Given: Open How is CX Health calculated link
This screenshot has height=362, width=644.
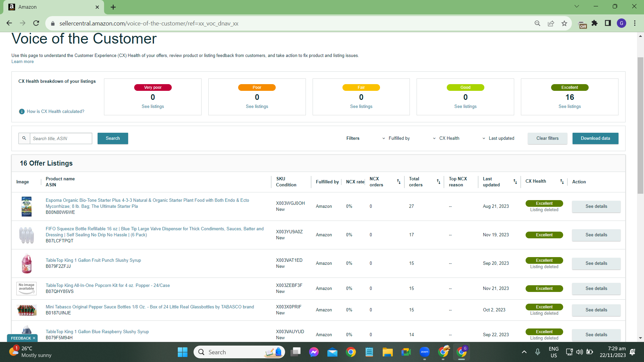Looking at the screenshot, I should pos(55,112).
